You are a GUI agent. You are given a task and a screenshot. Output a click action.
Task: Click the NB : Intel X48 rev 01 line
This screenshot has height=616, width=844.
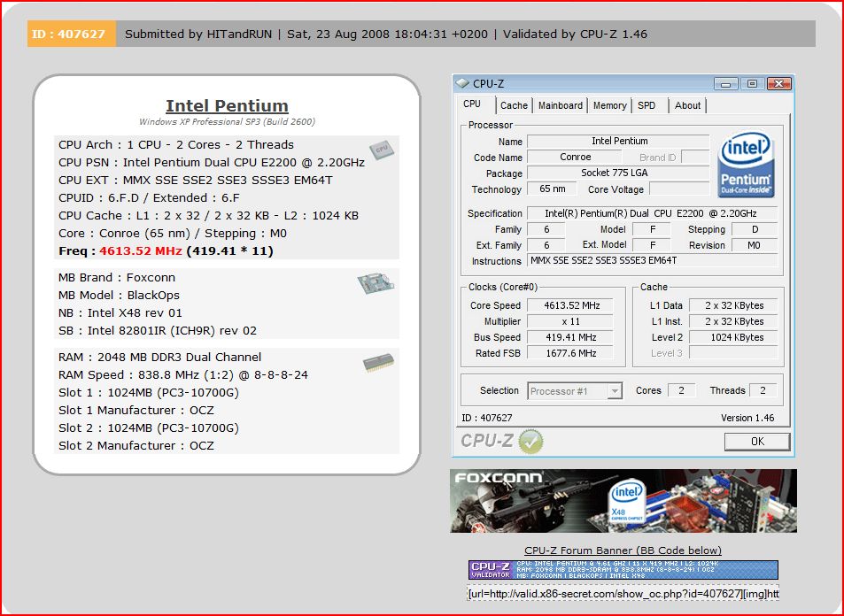click(x=120, y=313)
